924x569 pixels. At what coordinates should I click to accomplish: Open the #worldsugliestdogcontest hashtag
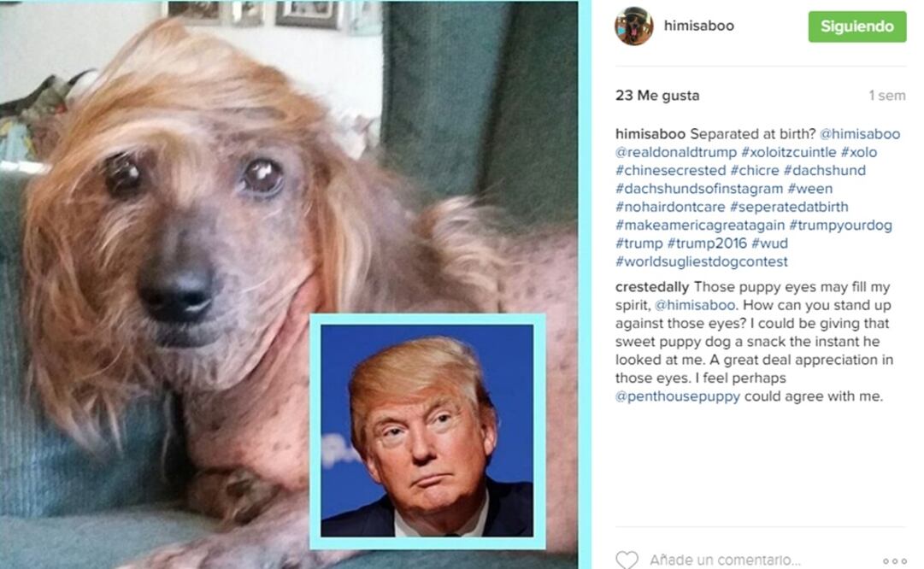tap(701, 261)
